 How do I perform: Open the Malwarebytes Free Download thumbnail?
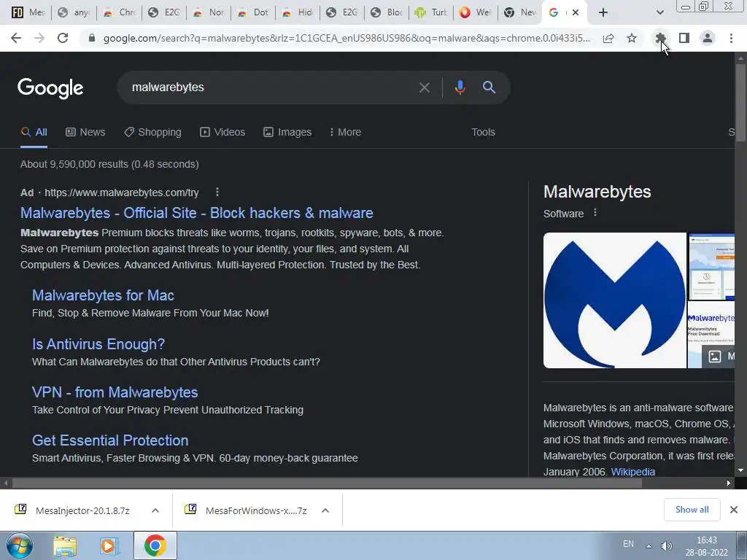pos(711,334)
